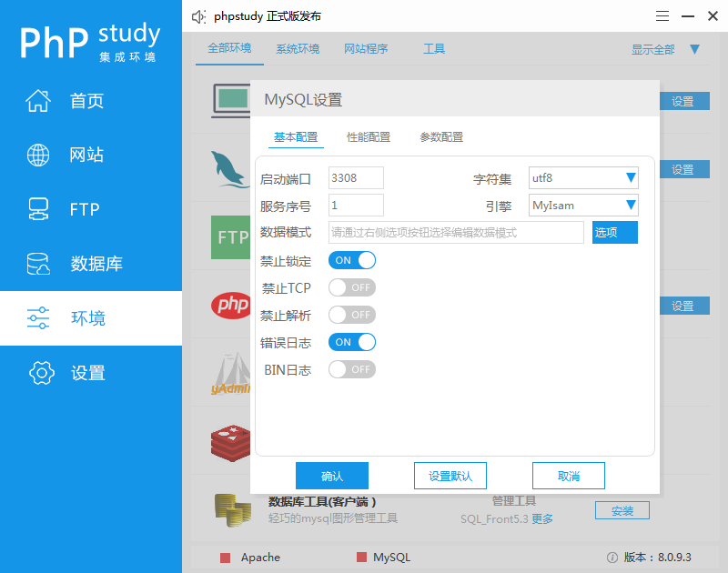
Task: Click the PhP study logo
Action: pos(89,42)
